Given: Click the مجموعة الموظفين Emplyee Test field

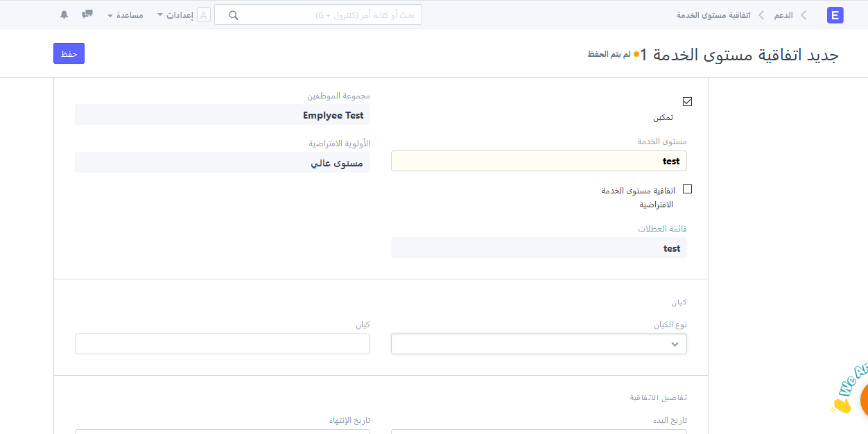Looking at the screenshot, I should 223,114.
